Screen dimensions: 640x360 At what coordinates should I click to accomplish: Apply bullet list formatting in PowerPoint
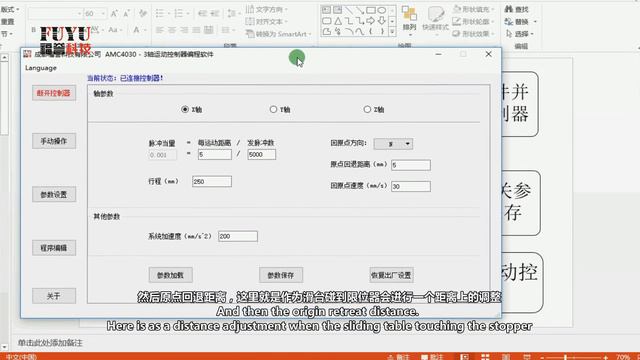coord(160,13)
